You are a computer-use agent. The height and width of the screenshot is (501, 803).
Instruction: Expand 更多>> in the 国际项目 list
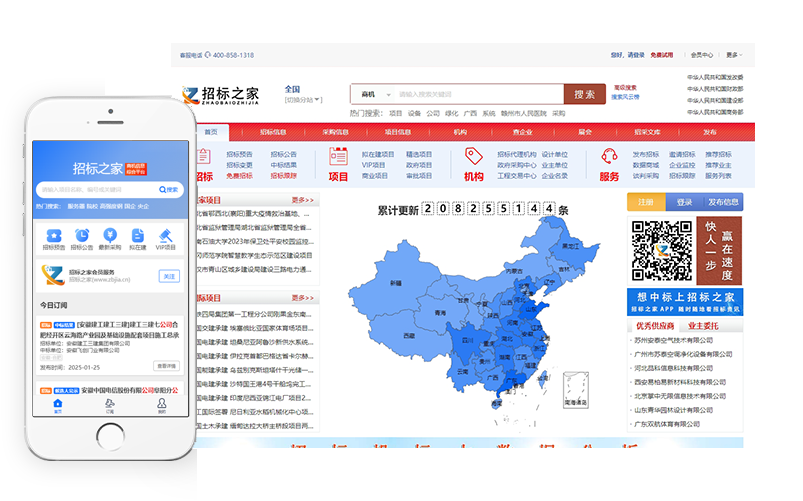coord(303,298)
